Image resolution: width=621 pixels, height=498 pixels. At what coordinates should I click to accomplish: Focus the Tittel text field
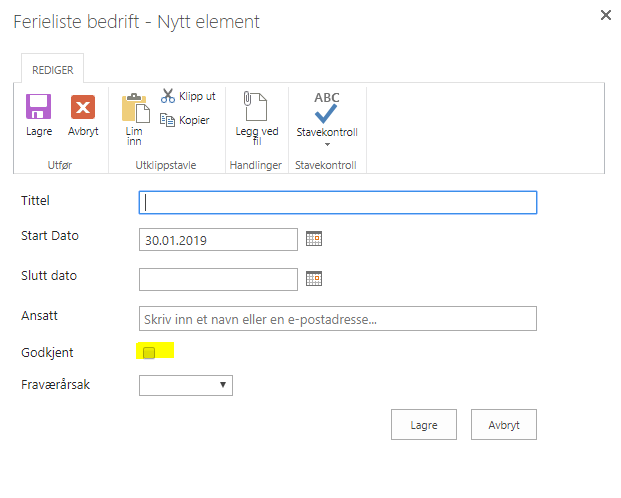[x=338, y=202]
